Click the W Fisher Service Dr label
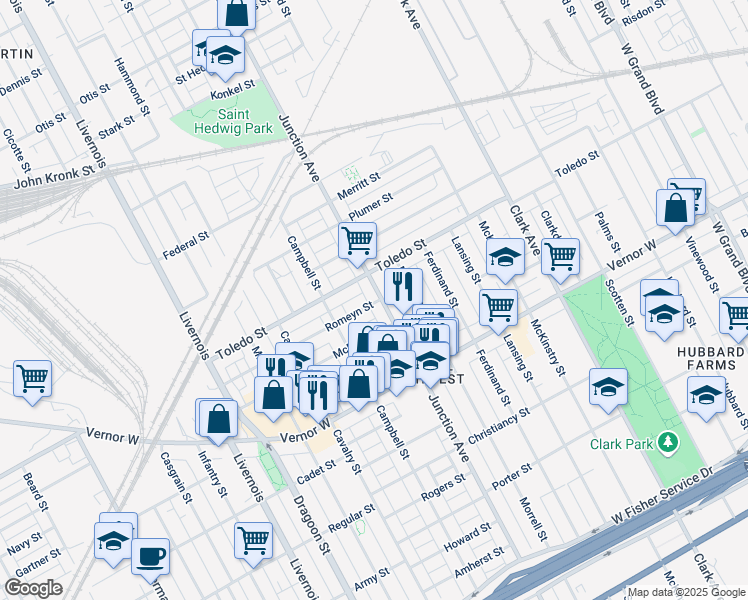This screenshot has height=600, width=748. pyautogui.click(x=662, y=495)
